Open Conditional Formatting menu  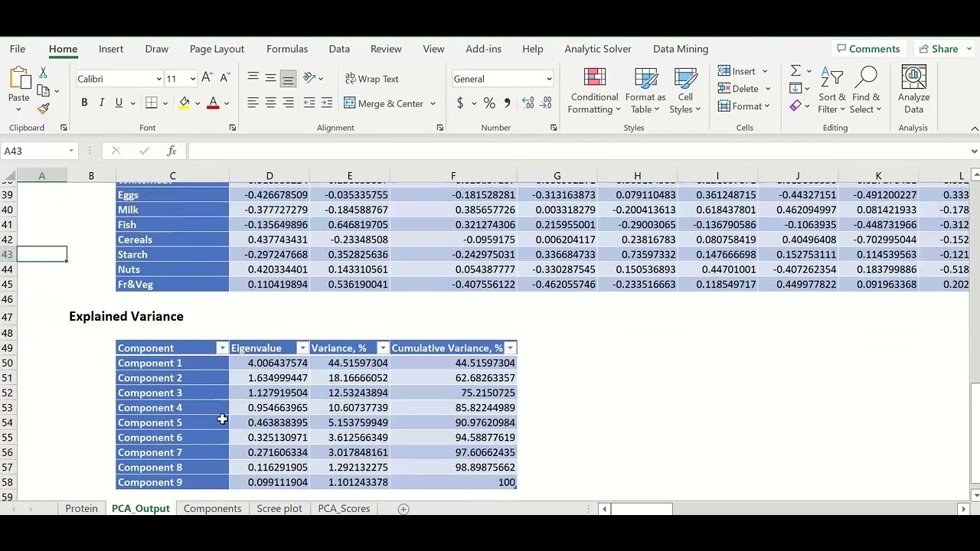tap(593, 91)
